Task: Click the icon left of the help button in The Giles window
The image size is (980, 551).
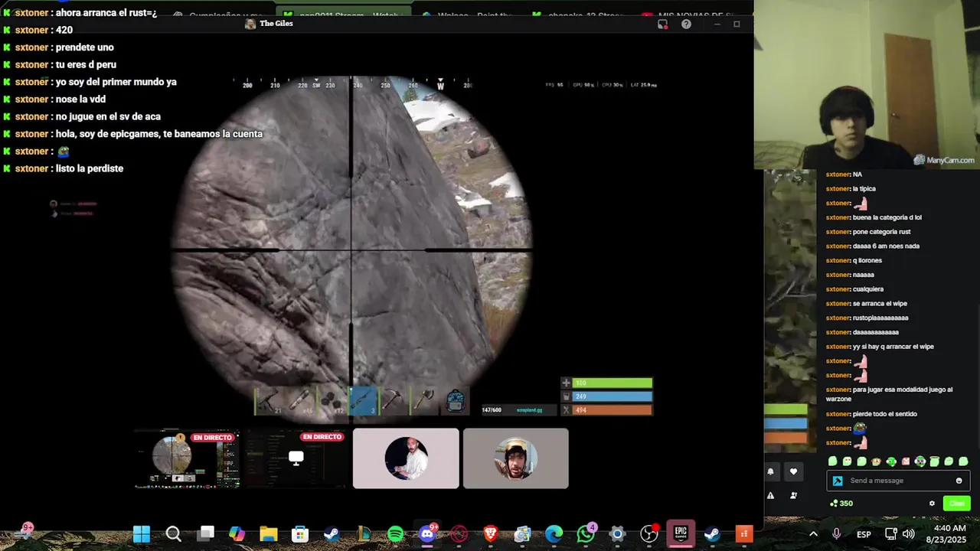Action: pos(663,24)
